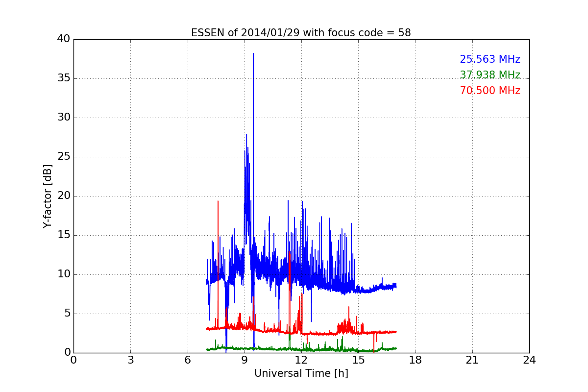
Task: Click the y-axis tick label 20
Action: pos(63,196)
